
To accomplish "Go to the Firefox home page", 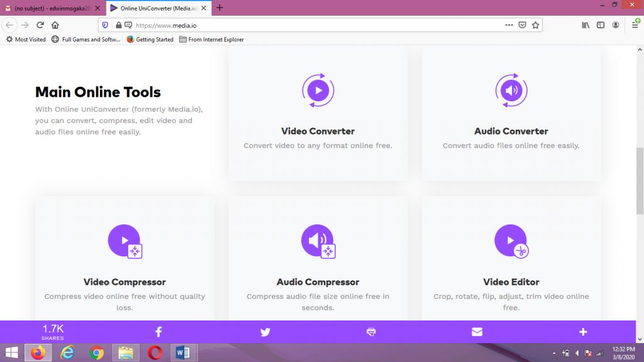I will tap(55, 25).
